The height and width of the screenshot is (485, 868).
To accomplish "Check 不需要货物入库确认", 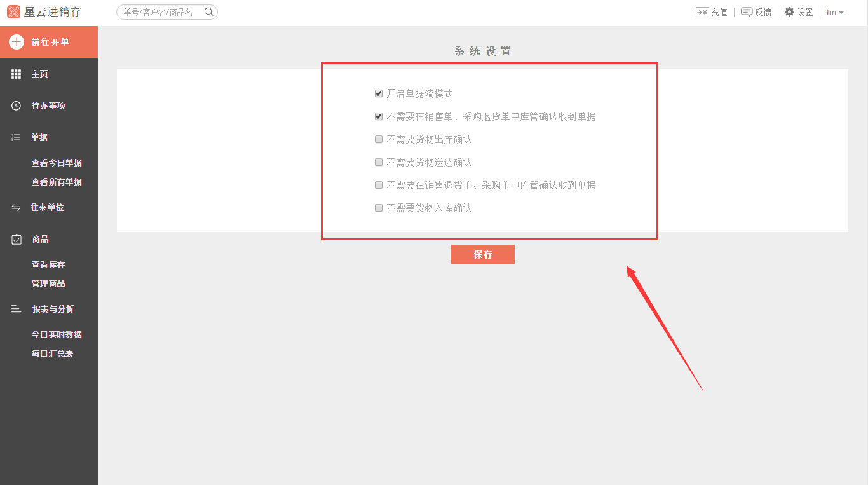I will click(378, 208).
